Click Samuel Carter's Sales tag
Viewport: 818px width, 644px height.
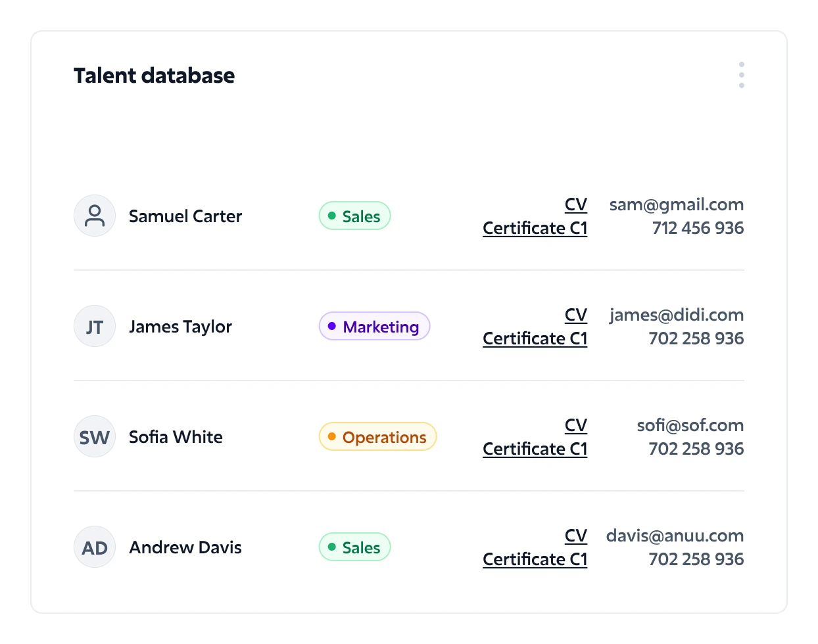354,216
